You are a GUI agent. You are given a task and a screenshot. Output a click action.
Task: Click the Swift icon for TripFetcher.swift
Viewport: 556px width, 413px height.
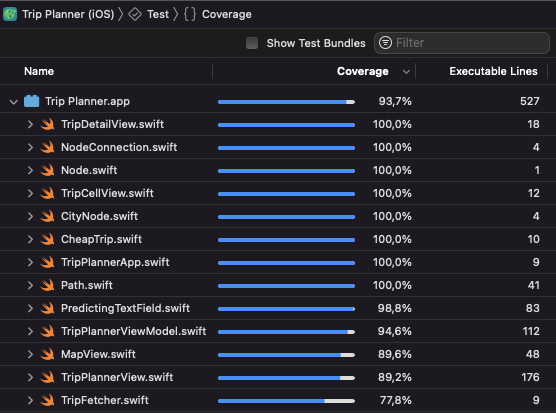(47, 400)
